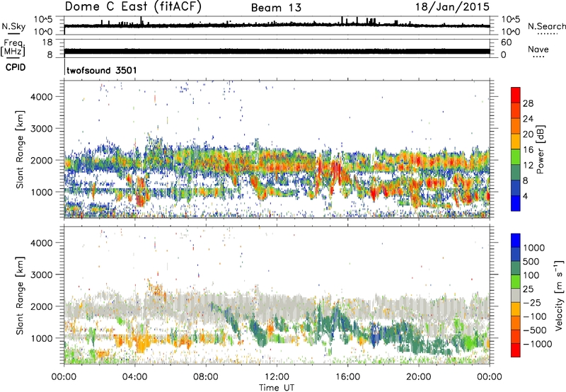Image resolution: width=566 pixels, height=392 pixels.
Task: Select the blue bottom segment of Power colorbar
Action: [516, 203]
